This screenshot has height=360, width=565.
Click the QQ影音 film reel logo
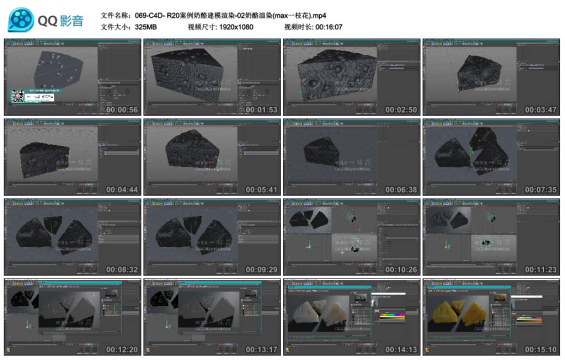[x=21, y=20]
